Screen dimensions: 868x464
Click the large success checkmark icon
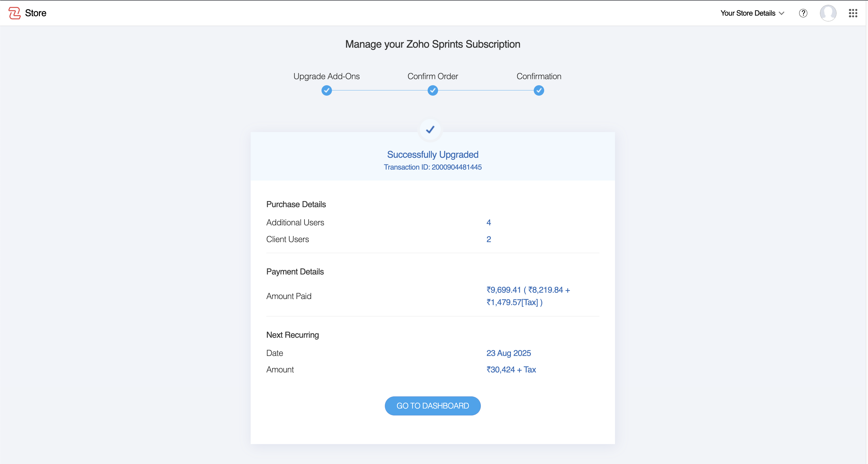(x=430, y=130)
